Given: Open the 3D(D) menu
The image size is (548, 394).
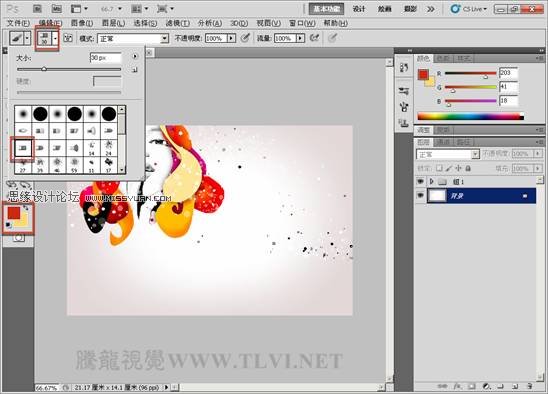Looking at the screenshot, I should click(x=239, y=23).
